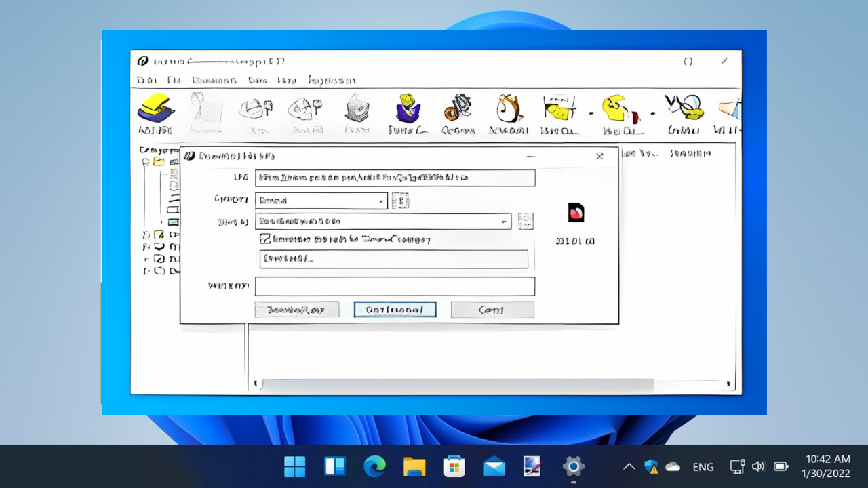The image size is (868, 488).
Task: Click the greyed-out Resume toolbar icon
Action: pos(206,113)
